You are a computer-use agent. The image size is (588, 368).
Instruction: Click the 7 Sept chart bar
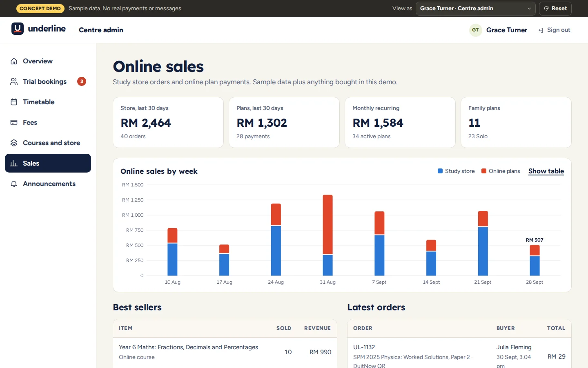[x=379, y=243]
